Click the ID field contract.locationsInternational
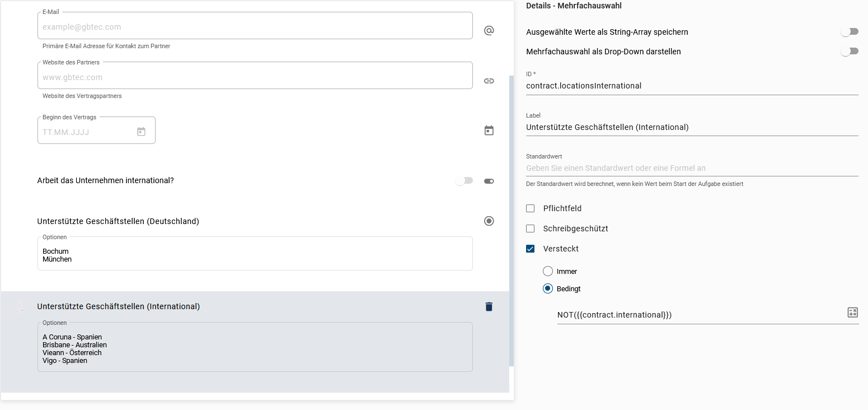Screen dimensions: 868x410 click(x=691, y=86)
